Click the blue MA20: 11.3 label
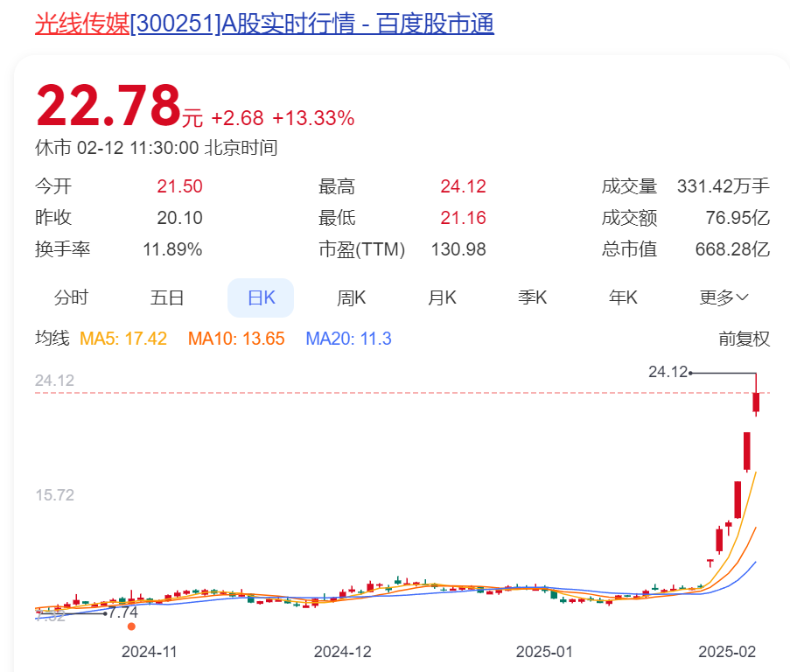The height and width of the screenshot is (672, 790). [x=348, y=339]
